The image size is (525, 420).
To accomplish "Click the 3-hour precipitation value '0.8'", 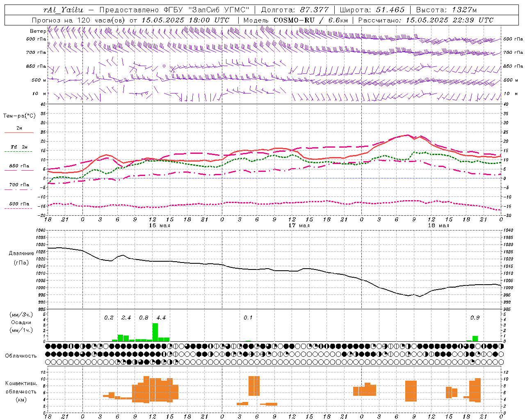I will pos(144,318).
